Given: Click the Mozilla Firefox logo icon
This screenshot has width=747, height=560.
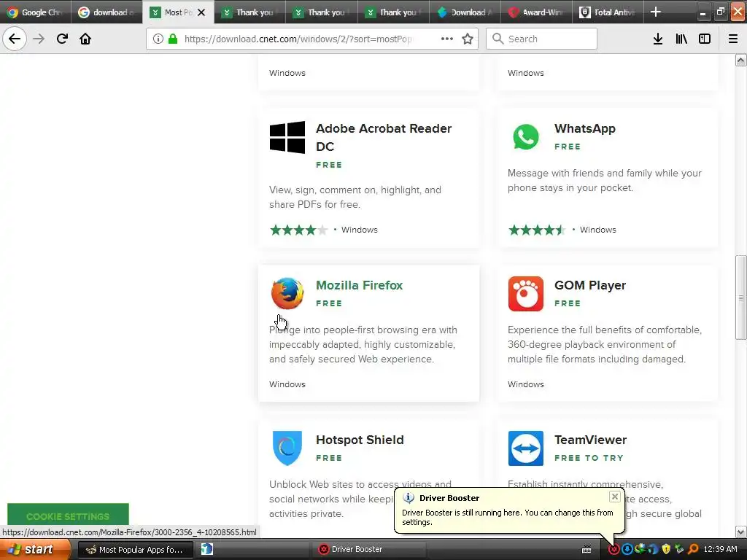Looking at the screenshot, I should [x=287, y=293].
